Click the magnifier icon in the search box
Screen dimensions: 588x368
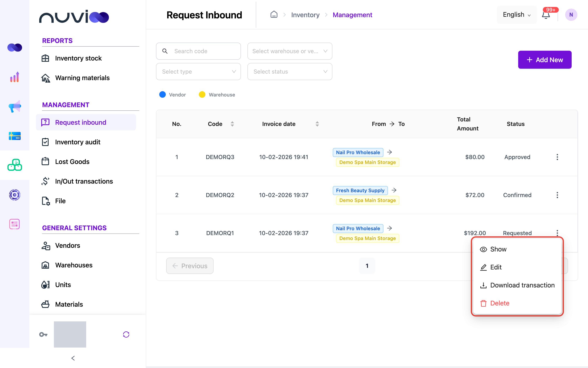click(x=165, y=51)
